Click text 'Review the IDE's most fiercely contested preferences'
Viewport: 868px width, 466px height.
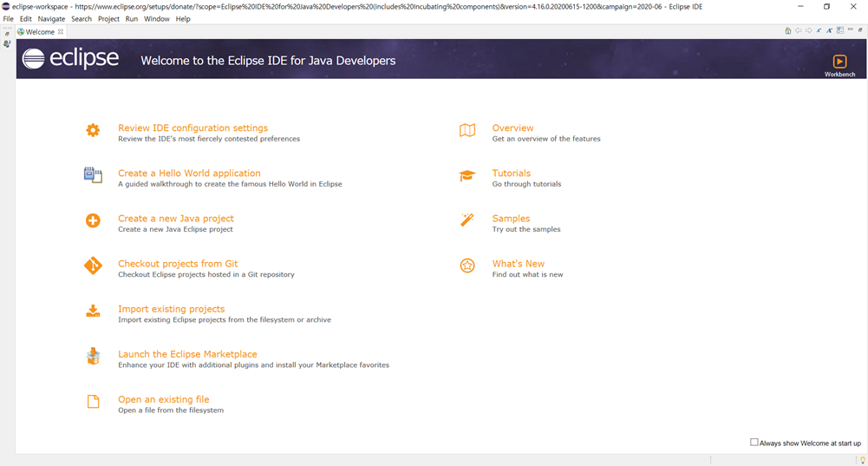click(209, 139)
